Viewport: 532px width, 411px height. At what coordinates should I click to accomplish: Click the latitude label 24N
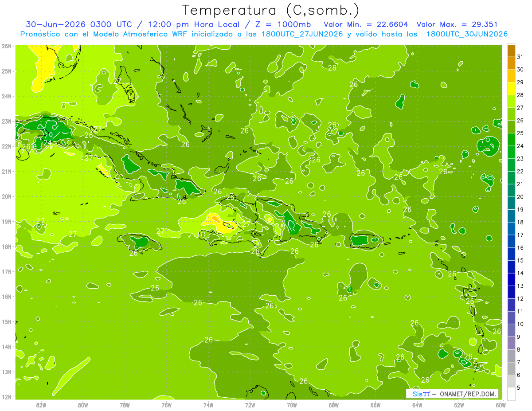coord(7,96)
